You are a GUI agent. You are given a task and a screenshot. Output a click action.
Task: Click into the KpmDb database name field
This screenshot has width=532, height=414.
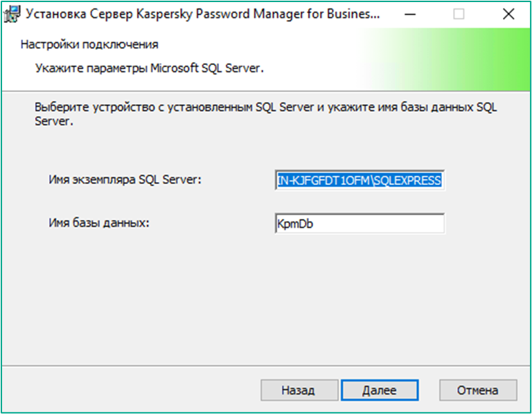click(x=360, y=224)
